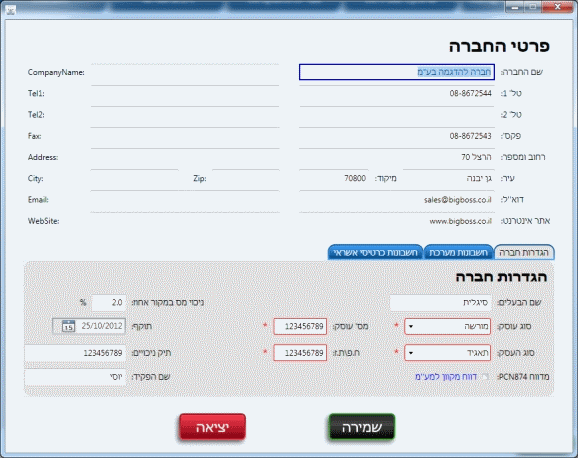Minimize the company details window
Image resolution: width=578 pixels, height=458 pixels.
[515, 7]
